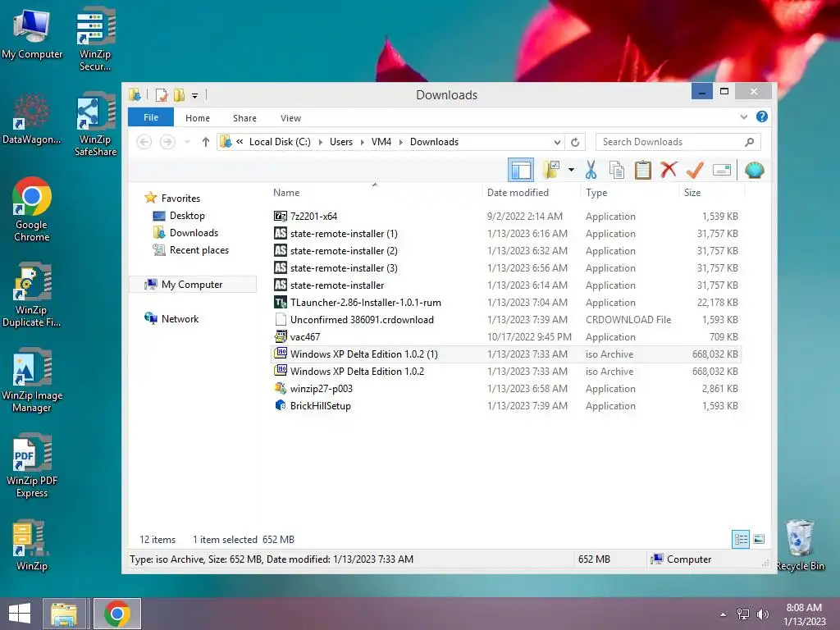The image size is (840, 630).
Task: Click the red X Delete toolbar icon
Action: click(x=669, y=170)
